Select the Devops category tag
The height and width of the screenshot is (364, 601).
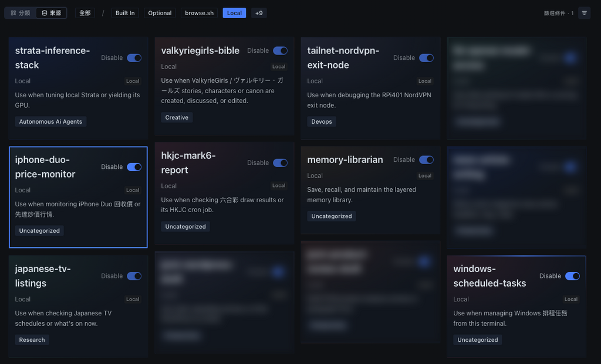[x=322, y=122]
